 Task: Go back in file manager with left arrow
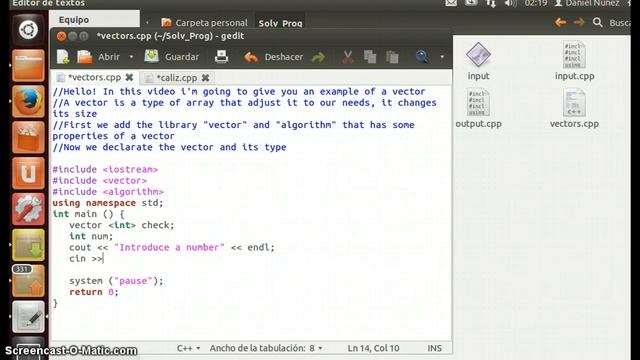(x=560, y=22)
